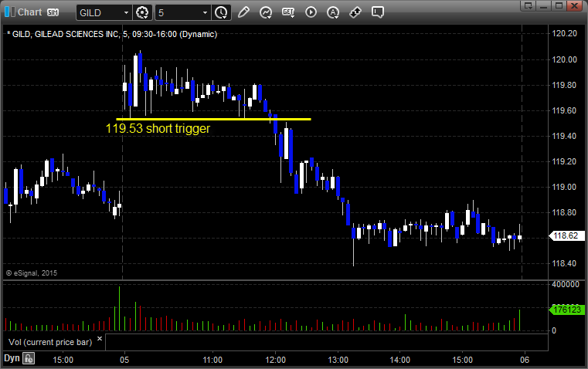Open the chart comment note icon

378,12
